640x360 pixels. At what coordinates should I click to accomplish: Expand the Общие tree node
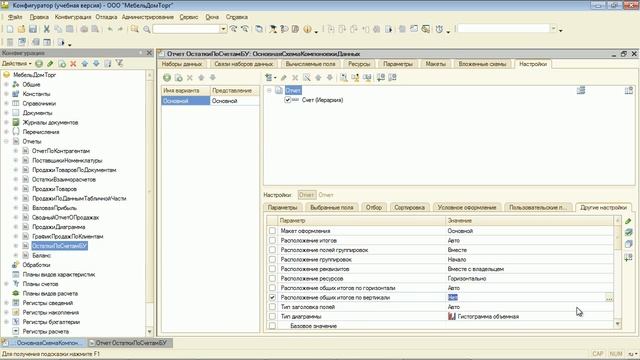pyautogui.click(x=6, y=84)
